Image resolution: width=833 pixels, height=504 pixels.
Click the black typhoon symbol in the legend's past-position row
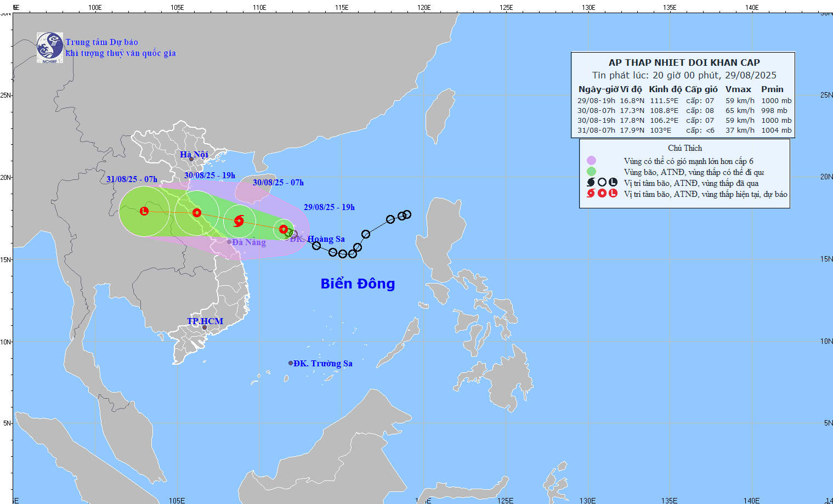pyautogui.click(x=591, y=183)
